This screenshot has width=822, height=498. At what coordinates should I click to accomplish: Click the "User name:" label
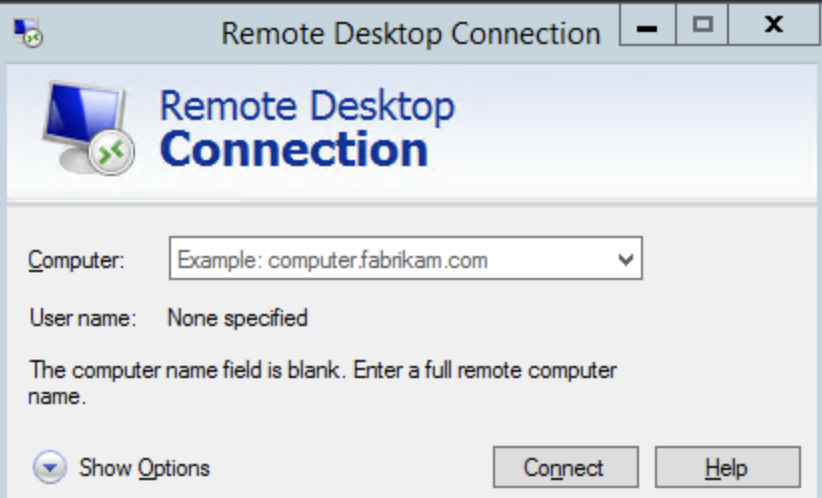point(82,319)
